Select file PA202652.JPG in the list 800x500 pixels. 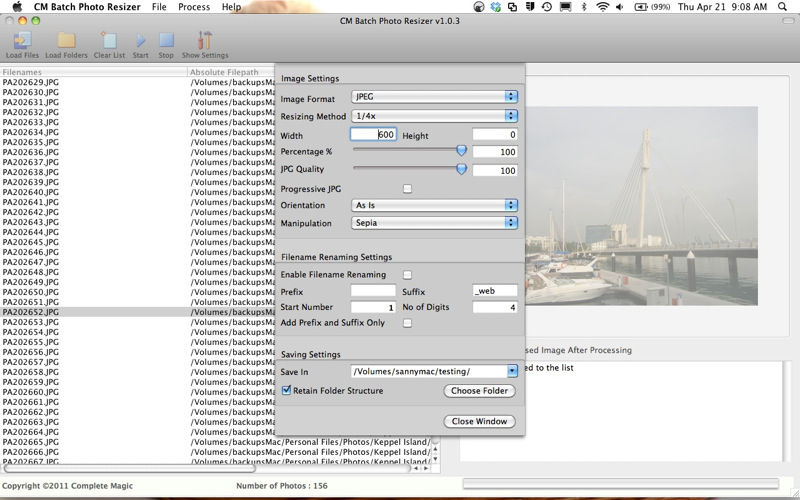[x=31, y=312]
